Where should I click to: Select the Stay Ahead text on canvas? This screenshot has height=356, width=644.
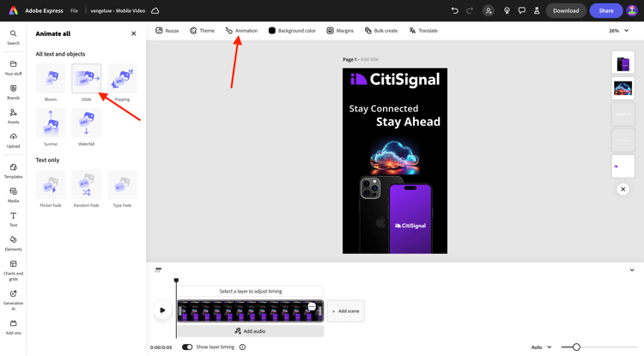tap(408, 122)
